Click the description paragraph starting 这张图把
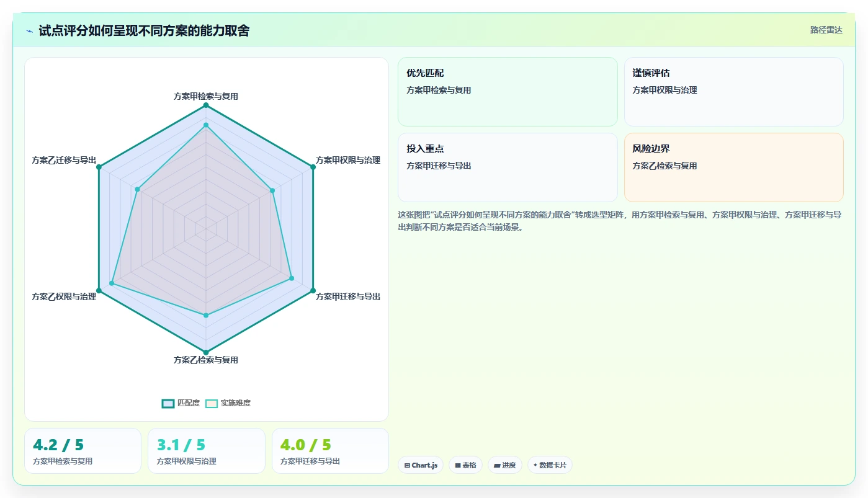Screen dimensions: 868x498 click(x=620, y=221)
